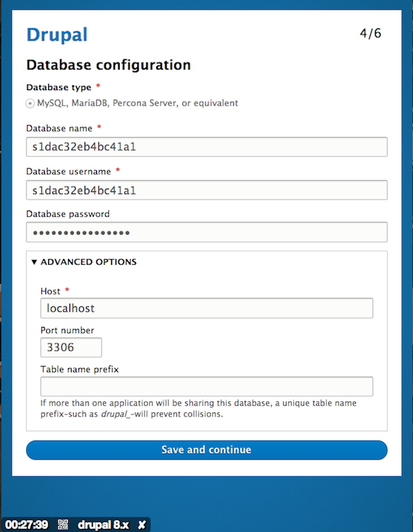
Task: Close the drupal 8.x session bar
Action: tap(142, 524)
